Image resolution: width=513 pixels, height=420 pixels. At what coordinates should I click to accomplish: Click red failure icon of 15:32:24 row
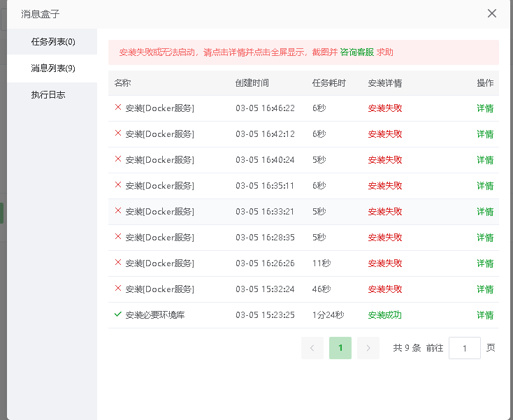pyautogui.click(x=118, y=288)
